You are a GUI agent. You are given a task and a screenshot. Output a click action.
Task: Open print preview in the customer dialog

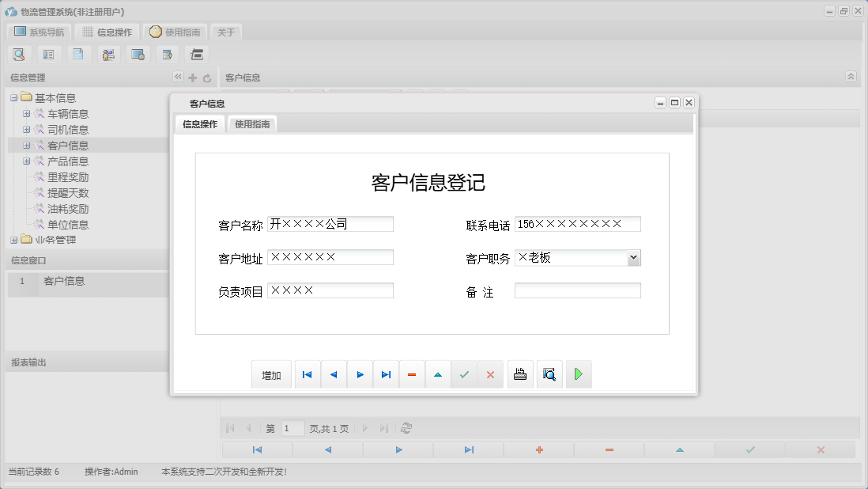click(549, 373)
